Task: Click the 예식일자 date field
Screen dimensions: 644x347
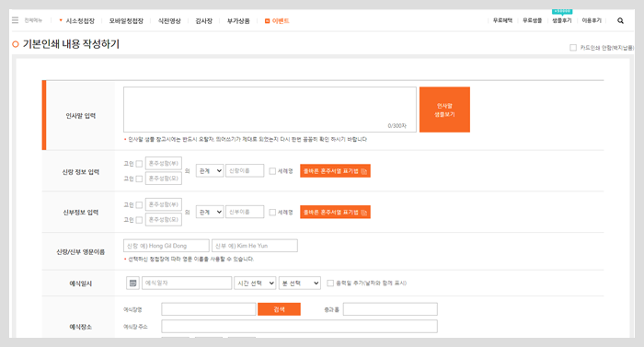Action: (187, 283)
